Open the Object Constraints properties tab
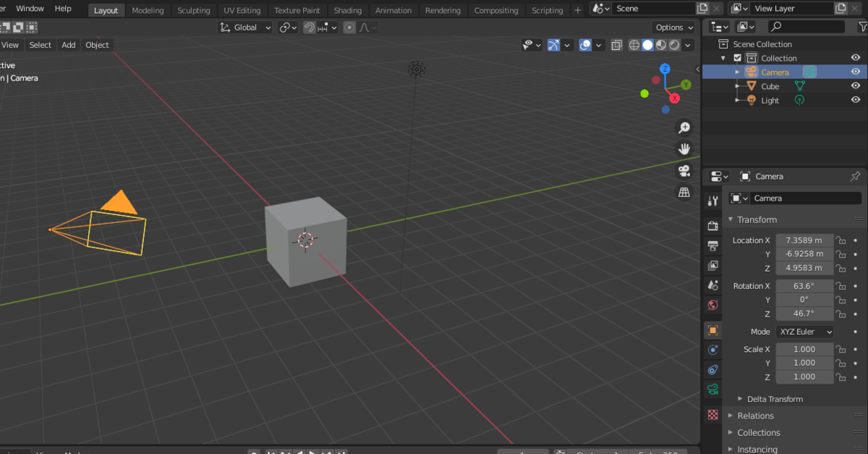The image size is (868, 454). tap(712, 370)
